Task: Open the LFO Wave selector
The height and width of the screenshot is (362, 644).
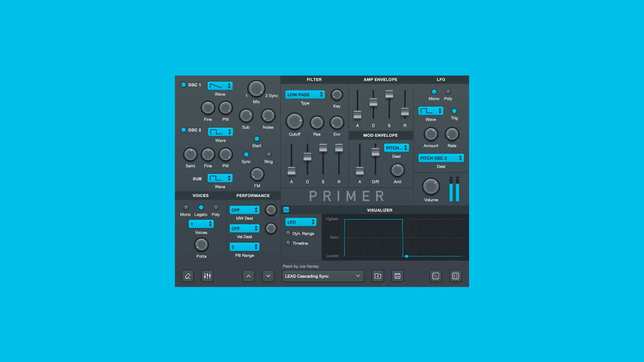Action: pos(431,111)
